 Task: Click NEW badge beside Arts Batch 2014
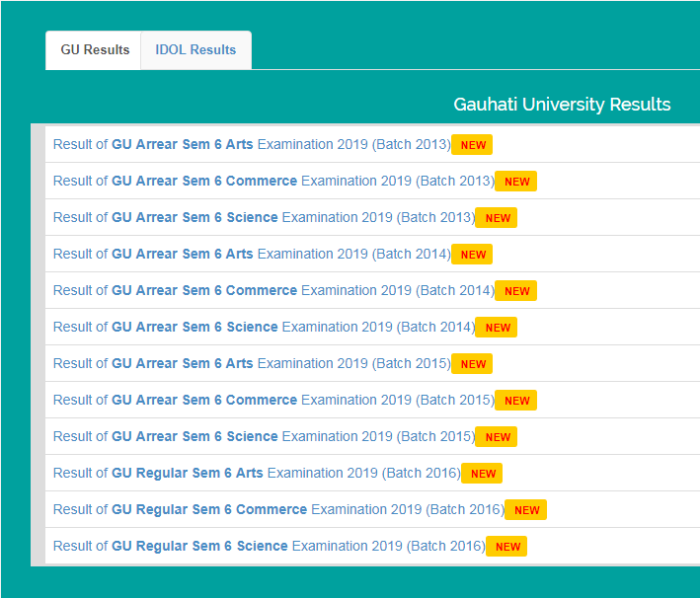[472, 255]
